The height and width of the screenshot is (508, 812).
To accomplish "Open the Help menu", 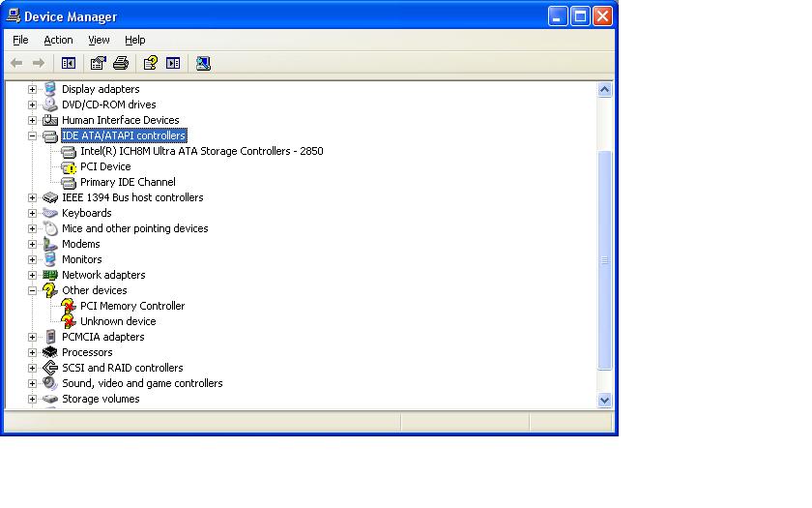I will 134,40.
